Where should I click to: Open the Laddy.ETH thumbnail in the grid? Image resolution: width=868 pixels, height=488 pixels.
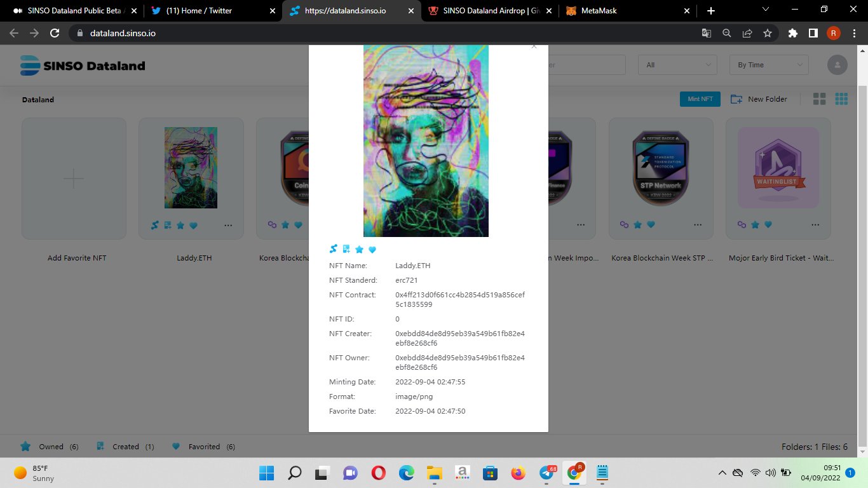coord(191,168)
